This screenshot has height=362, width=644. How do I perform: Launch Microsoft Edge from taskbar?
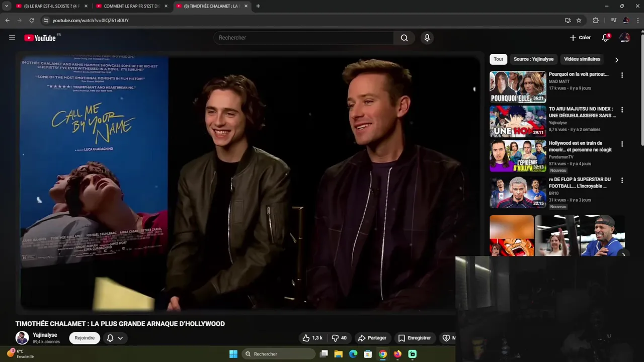coord(353,354)
